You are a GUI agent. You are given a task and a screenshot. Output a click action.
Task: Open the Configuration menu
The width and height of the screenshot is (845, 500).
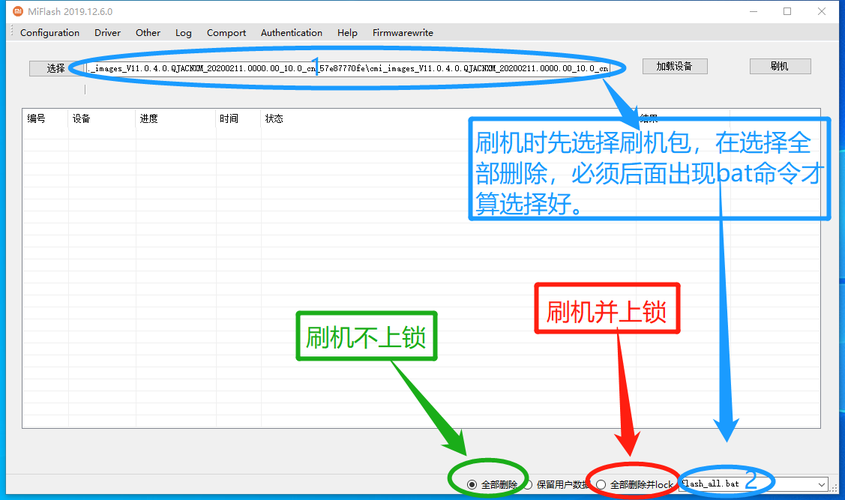click(50, 33)
